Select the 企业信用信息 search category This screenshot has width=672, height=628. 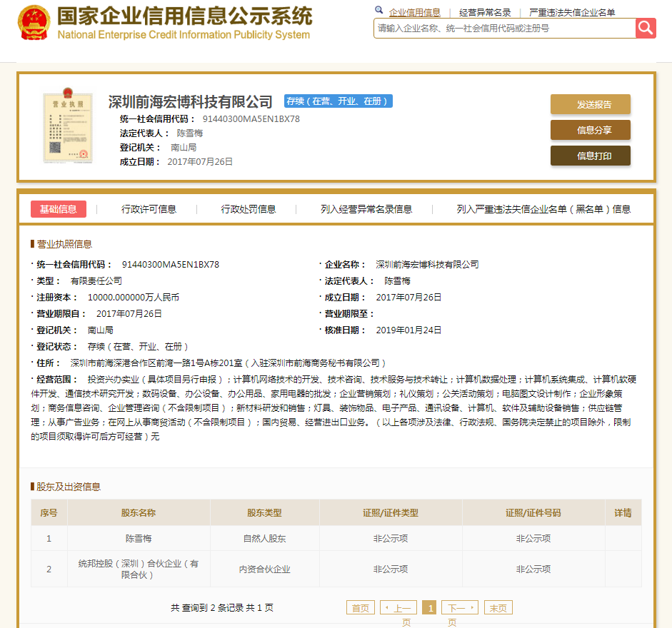click(414, 12)
